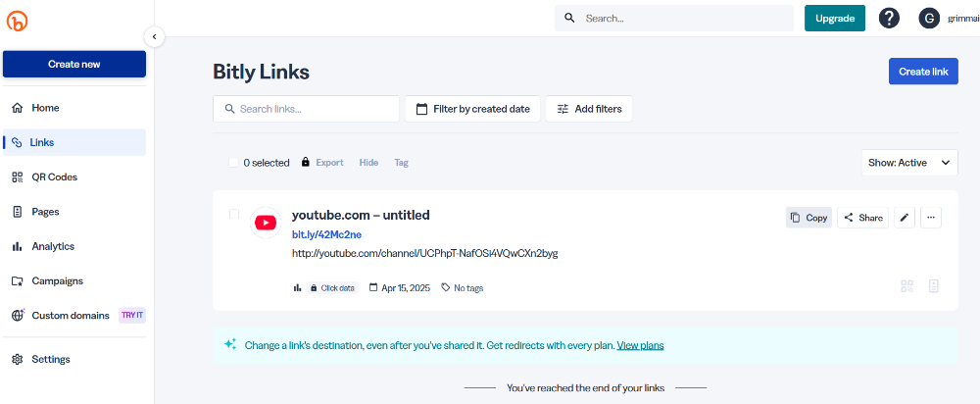Click the Create link button
Image resolution: width=980 pixels, height=404 pixels.
coord(923,72)
